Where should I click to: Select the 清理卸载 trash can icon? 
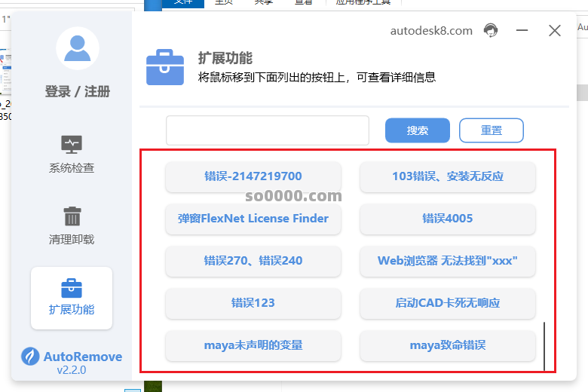point(72,216)
